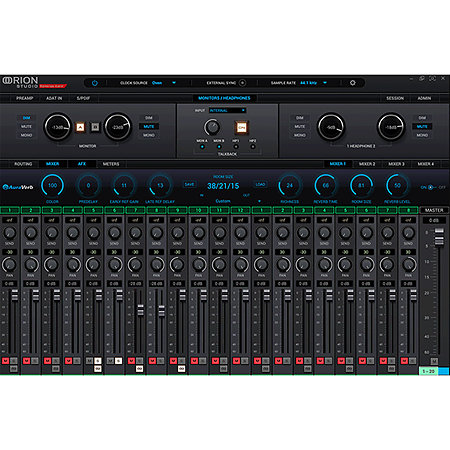450x450 pixels.
Task: Click the AuraVerb SAVE button
Action: (x=189, y=184)
